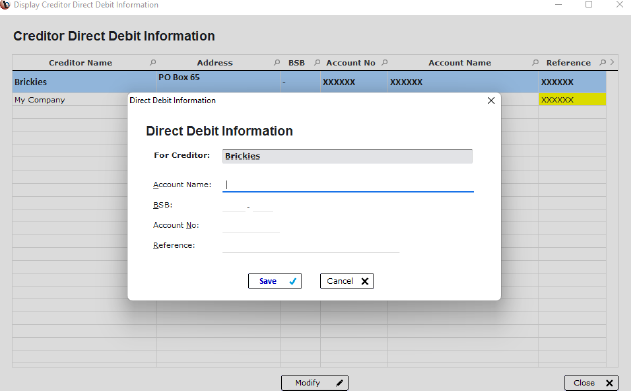Expand columns with the header chevron arrow
631x391 pixels.
[612, 62]
